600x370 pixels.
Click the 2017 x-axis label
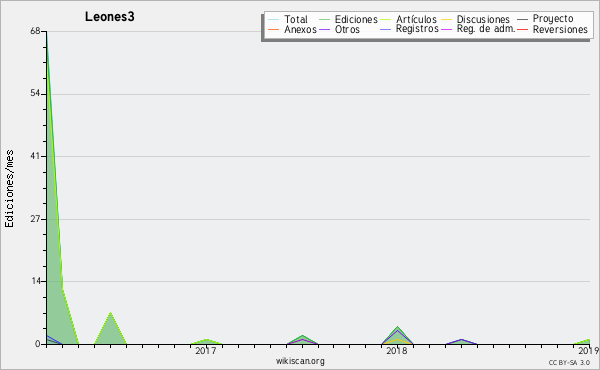(206, 350)
